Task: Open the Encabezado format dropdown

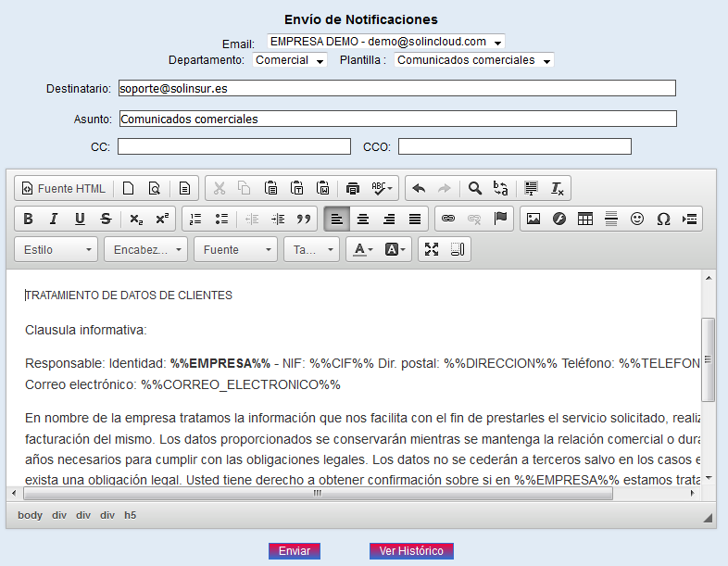Action: point(145,249)
